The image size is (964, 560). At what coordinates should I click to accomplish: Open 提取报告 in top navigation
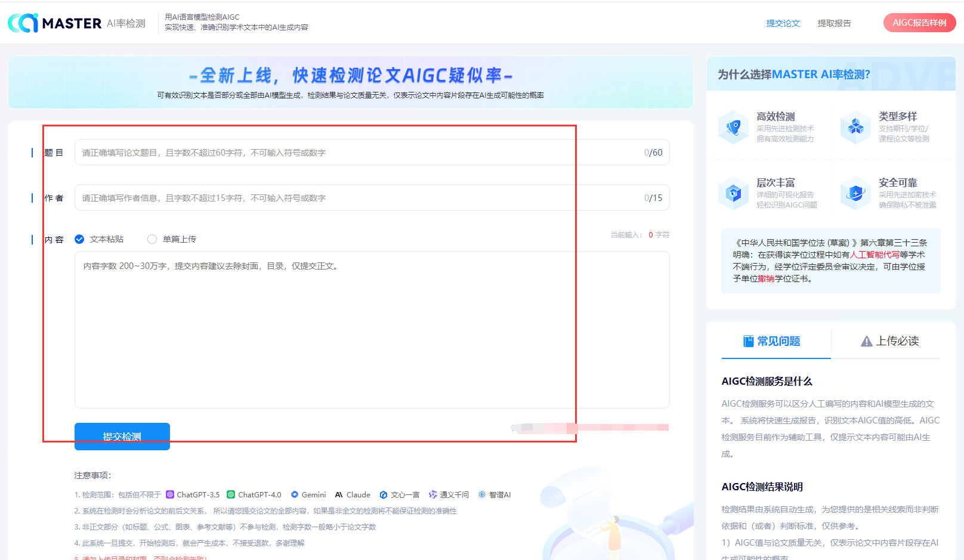[835, 23]
